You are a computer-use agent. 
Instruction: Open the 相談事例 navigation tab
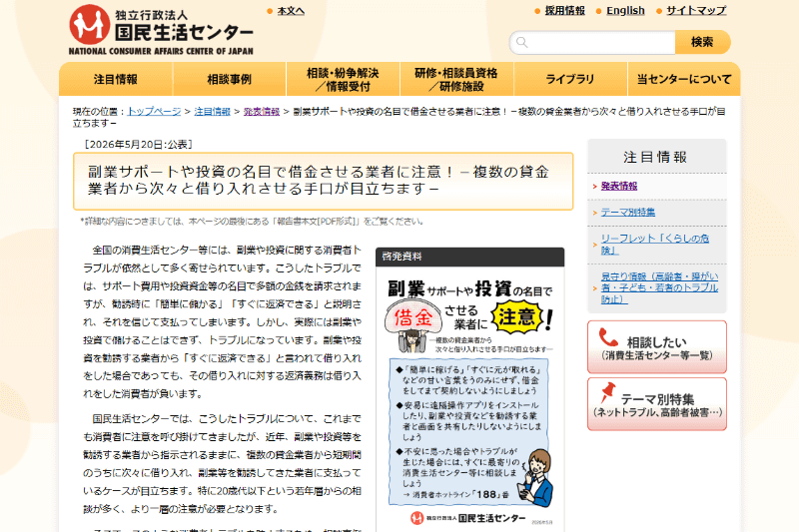230,80
